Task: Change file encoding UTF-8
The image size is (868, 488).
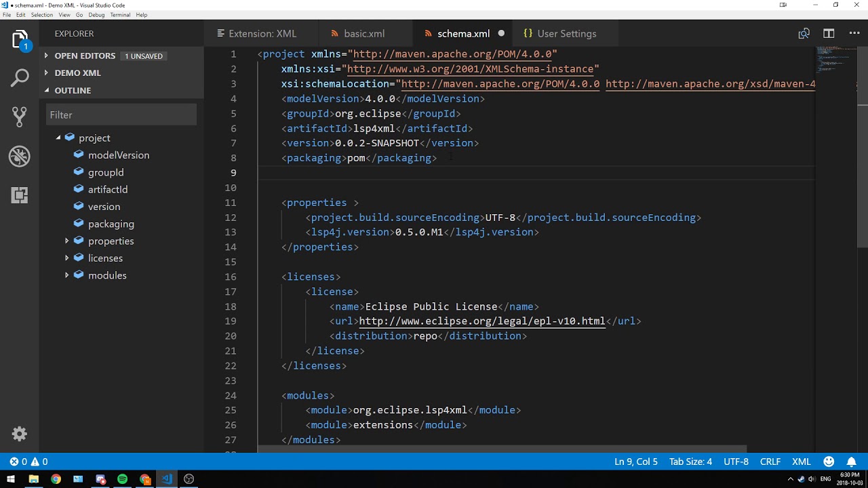Action: tap(736, 462)
